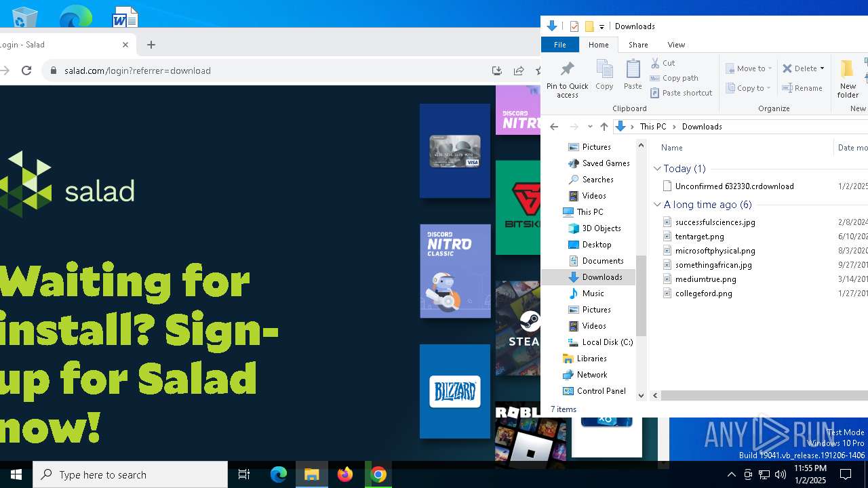Click Chrome address bar URL
Screen dimensions: 868x488
click(138, 70)
